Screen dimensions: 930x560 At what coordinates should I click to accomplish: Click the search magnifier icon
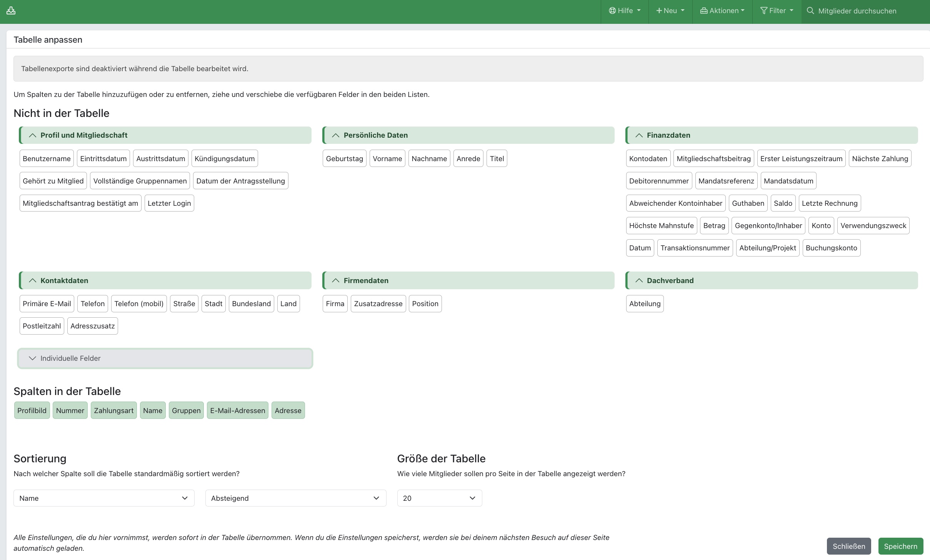coord(810,11)
